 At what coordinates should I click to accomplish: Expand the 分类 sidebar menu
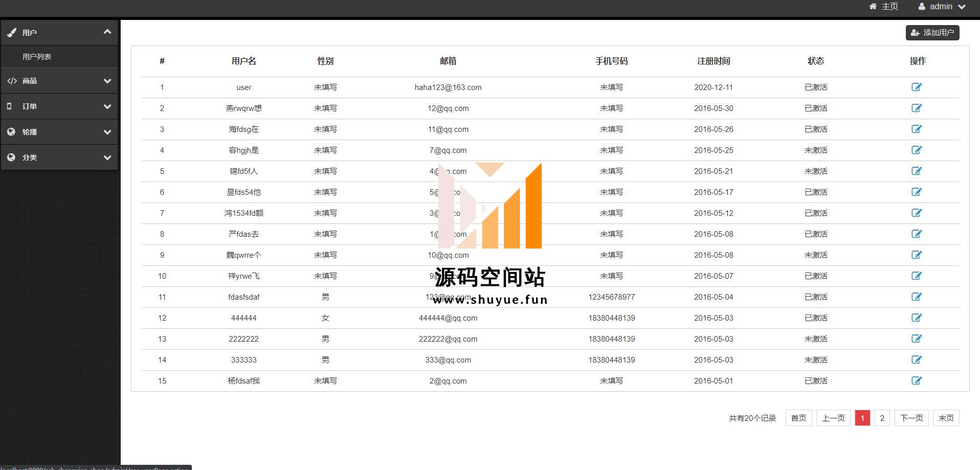pos(59,158)
